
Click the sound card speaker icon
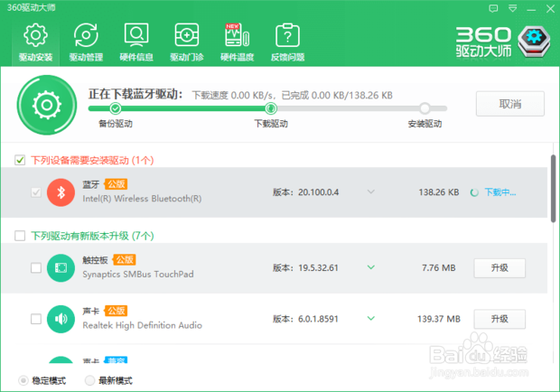(x=61, y=319)
